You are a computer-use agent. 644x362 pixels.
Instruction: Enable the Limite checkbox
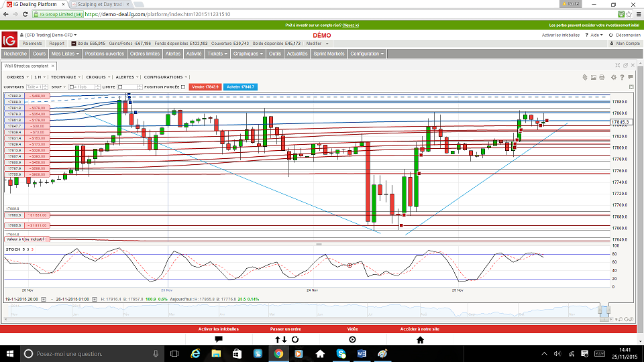click(120, 87)
